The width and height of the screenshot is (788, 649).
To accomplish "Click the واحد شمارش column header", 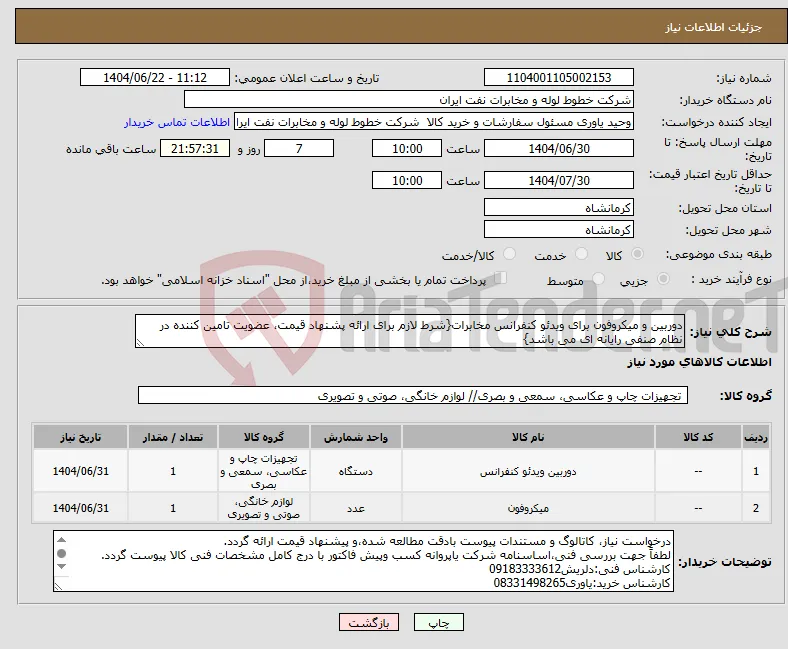I will (x=356, y=437).
